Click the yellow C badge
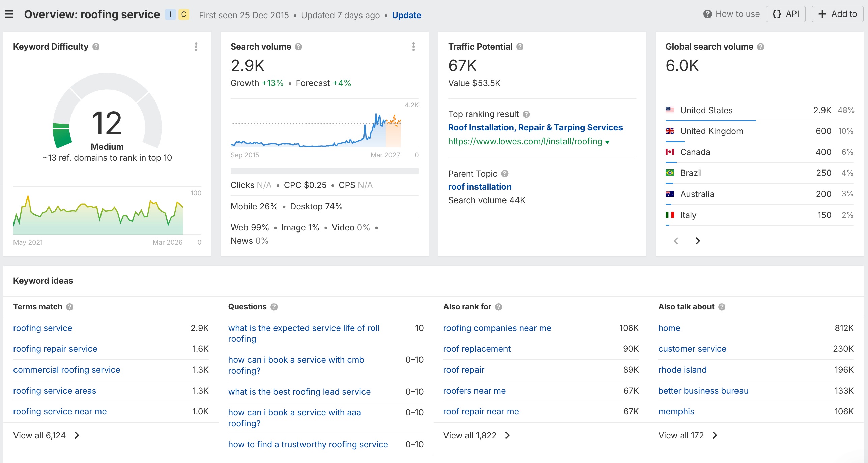Viewport: 868px width, 463px height. point(184,14)
